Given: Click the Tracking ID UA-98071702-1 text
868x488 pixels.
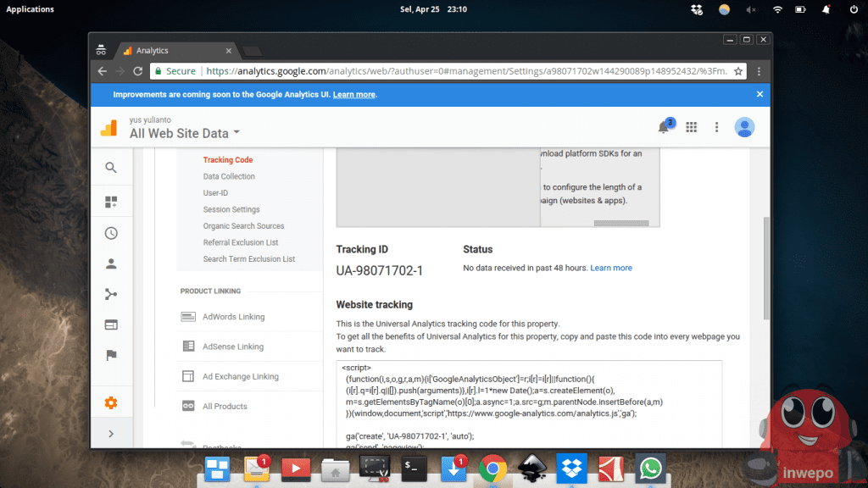Looking at the screenshot, I should (379, 270).
